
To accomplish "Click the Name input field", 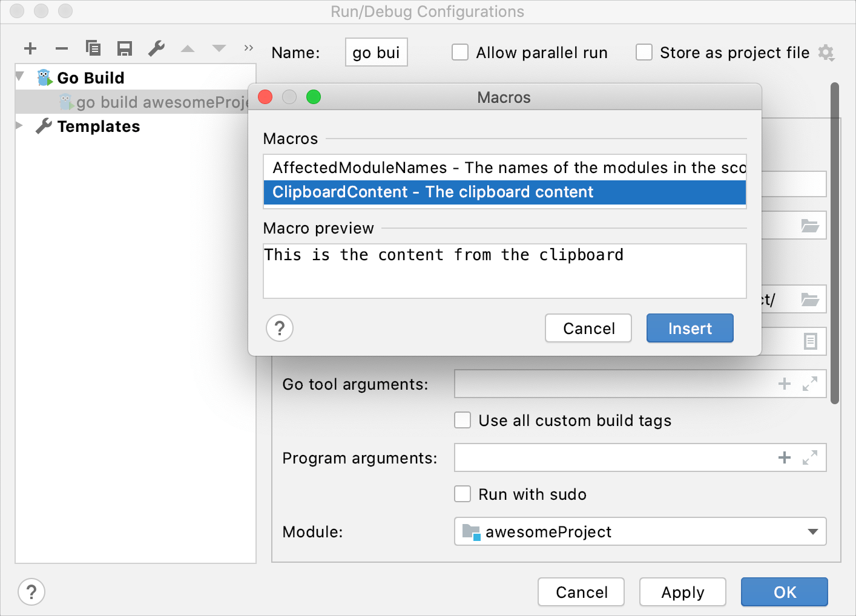I will click(x=377, y=53).
